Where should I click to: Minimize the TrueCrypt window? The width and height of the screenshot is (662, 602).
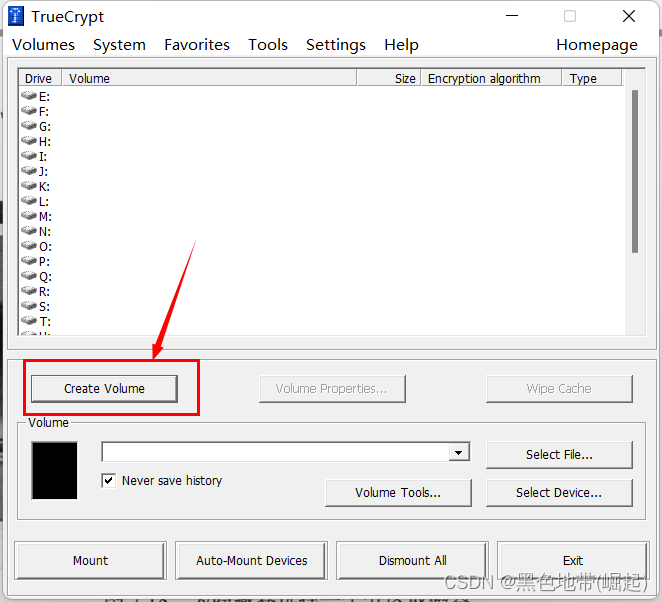(512, 16)
